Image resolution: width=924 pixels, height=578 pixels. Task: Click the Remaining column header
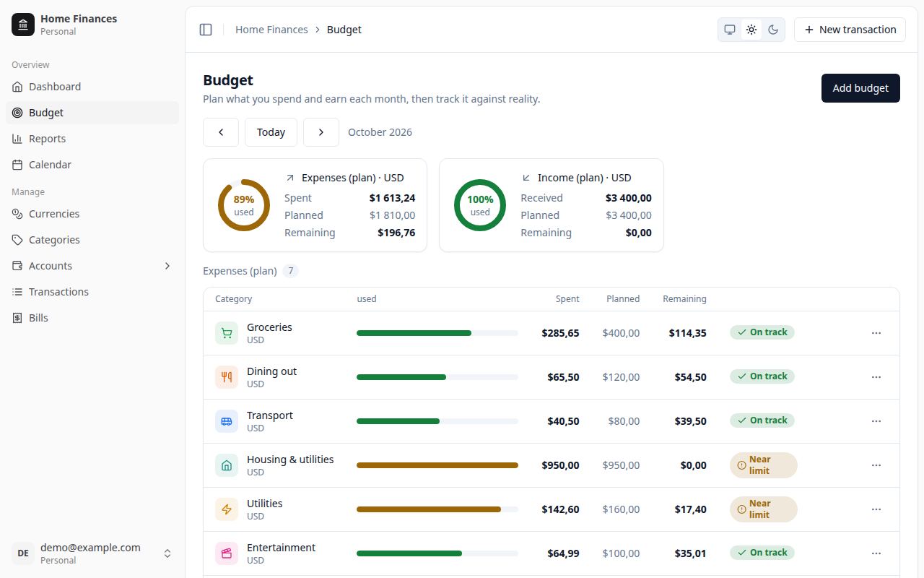[684, 299]
